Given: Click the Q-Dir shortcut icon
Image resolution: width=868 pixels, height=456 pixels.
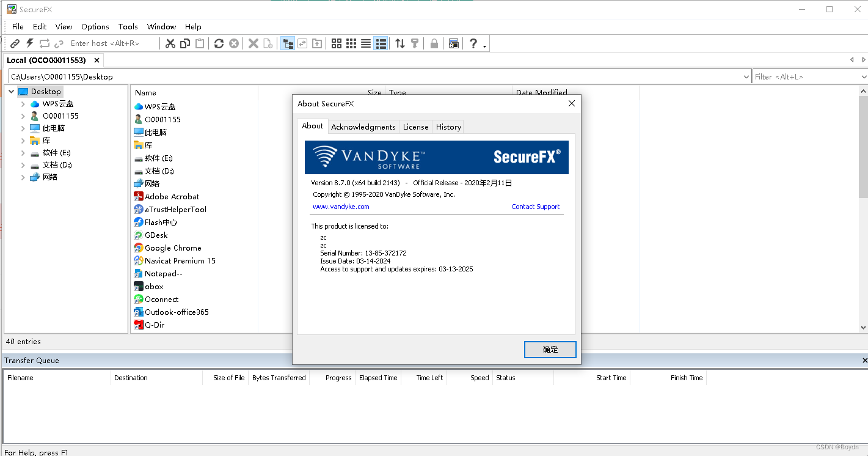Looking at the screenshot, I should pos(139,325).
